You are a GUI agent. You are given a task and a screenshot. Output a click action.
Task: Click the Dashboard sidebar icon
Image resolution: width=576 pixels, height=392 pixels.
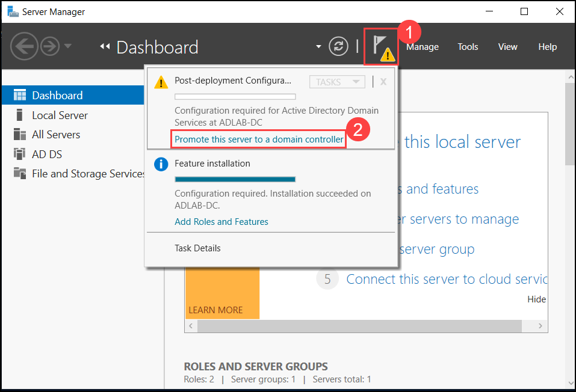20,95
